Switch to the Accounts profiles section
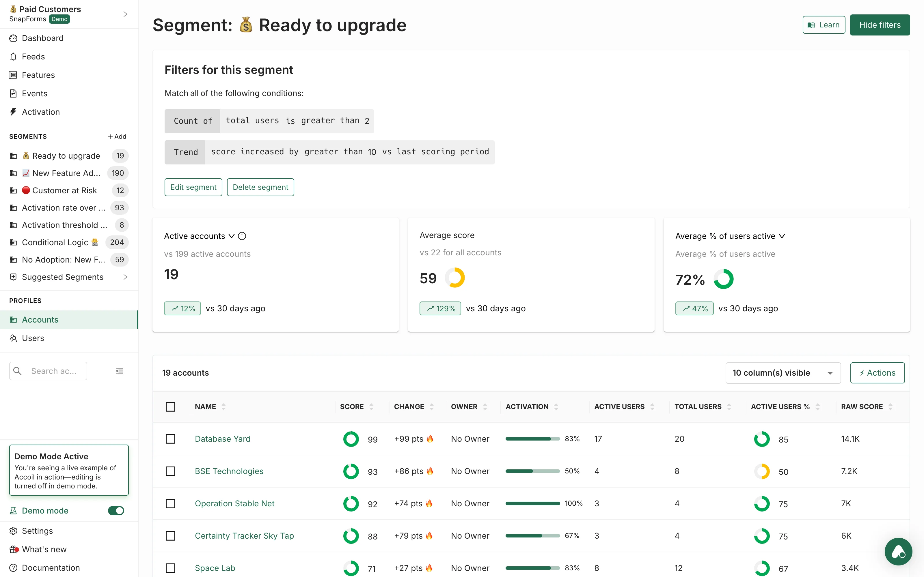The height and width of the screenshot is (577, 924). click(40, 319)
